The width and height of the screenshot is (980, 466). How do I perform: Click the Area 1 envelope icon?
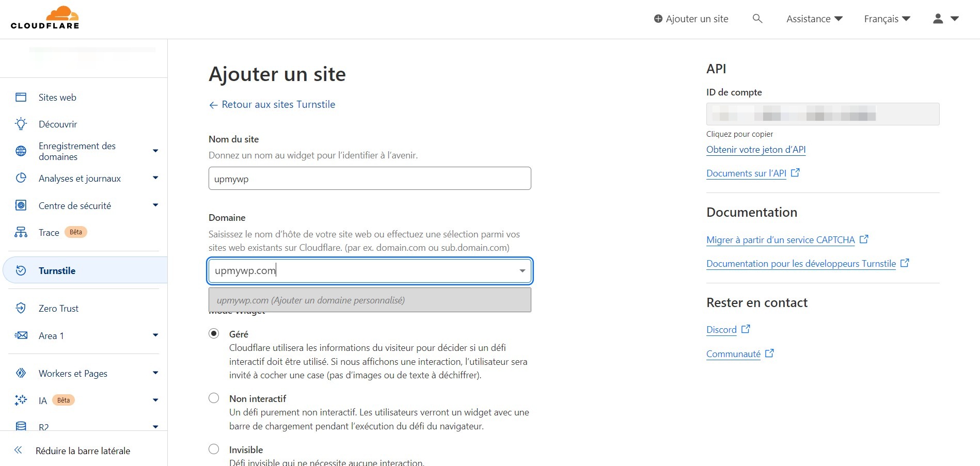pyautogui.click(x=21, y=335)
